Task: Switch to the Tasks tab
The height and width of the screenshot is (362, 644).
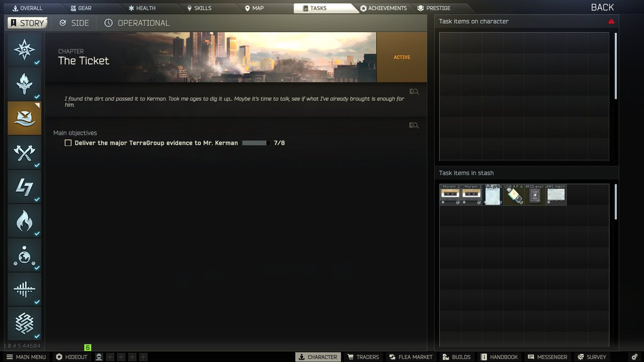Action: [x=324, y=8]
